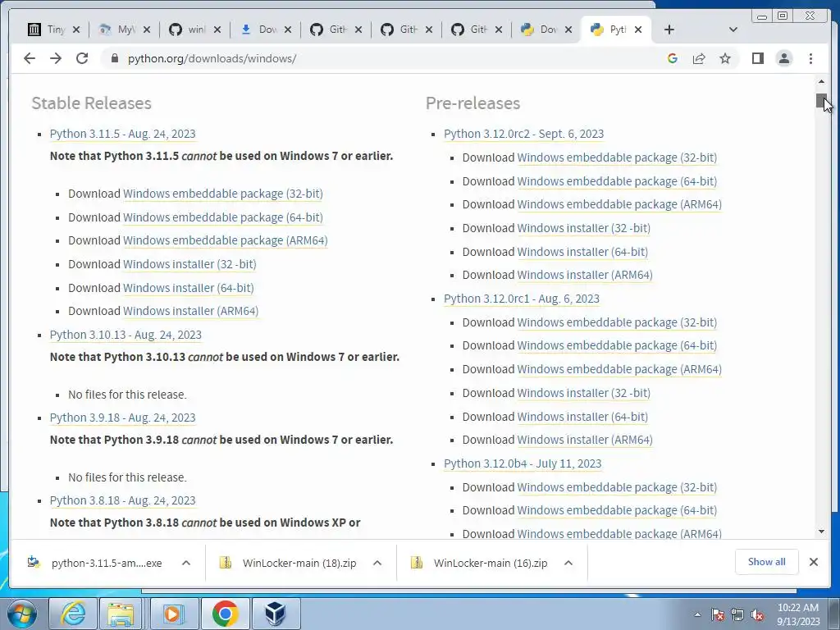Switch to the MyV tab
The height and width of the screenshot is (630, 840).
[x=117, y=30]
